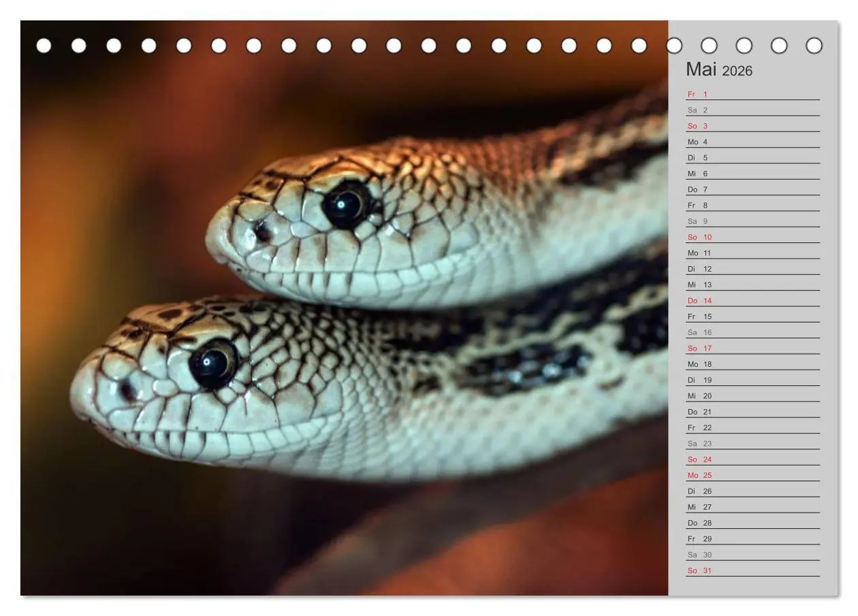Select the calendar row 'Do 21'
The width and height of the screenshot is (858, 616).
coord(752,412)
